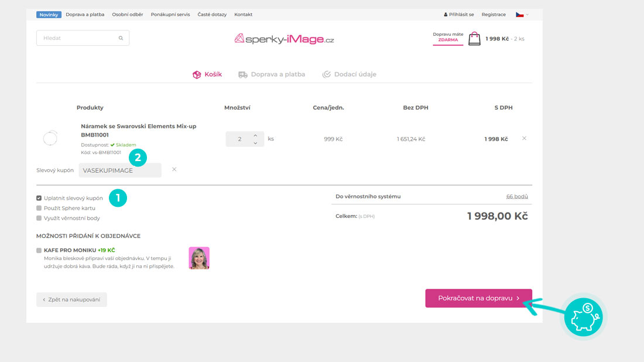Click Monika's portrait photo

199,258
